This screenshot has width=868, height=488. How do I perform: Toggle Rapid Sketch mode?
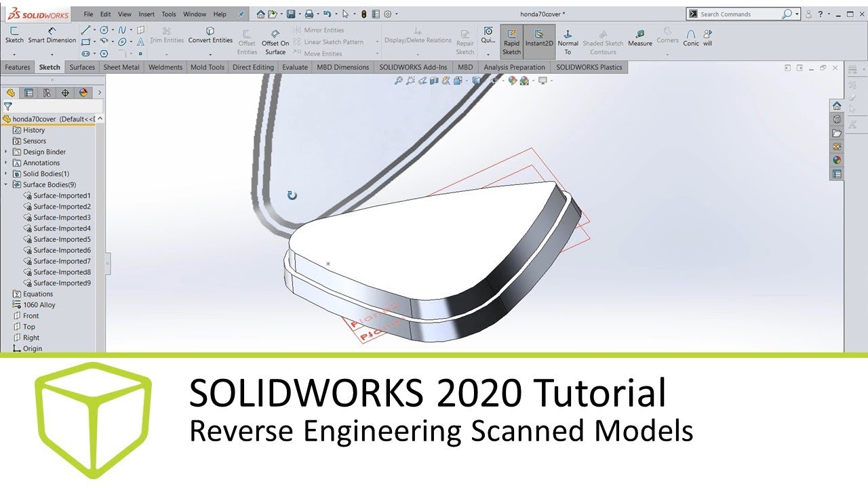(511, 42)
